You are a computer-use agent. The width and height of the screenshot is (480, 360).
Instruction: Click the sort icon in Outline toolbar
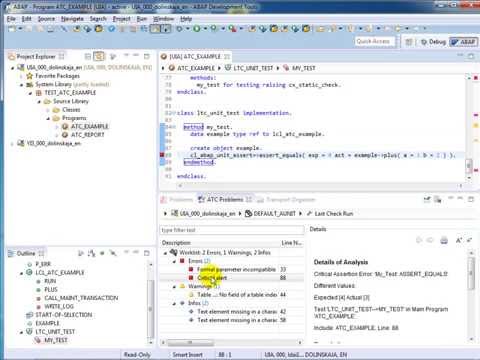[81, 253]
